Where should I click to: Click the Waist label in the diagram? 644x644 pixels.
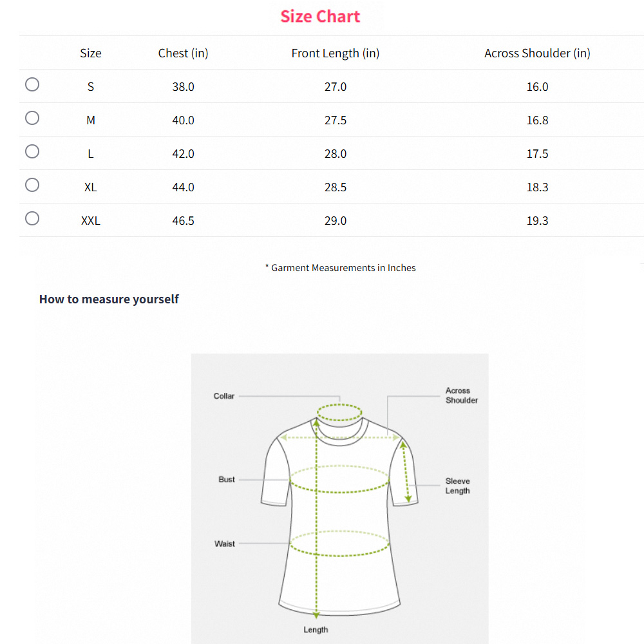point(225,544)
